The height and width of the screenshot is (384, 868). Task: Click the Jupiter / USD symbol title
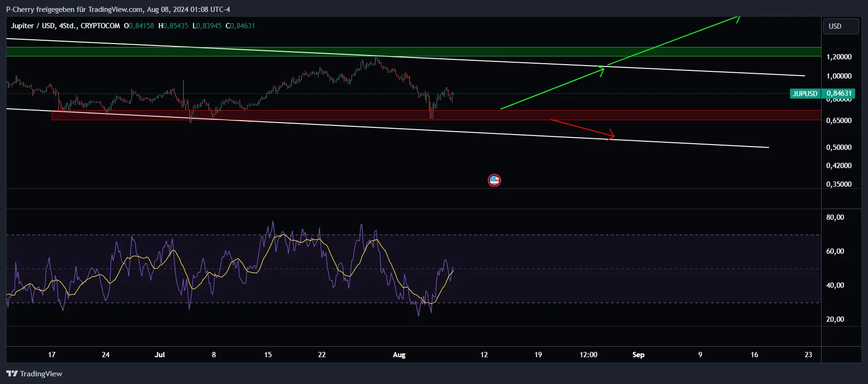[x=33, y=26]
